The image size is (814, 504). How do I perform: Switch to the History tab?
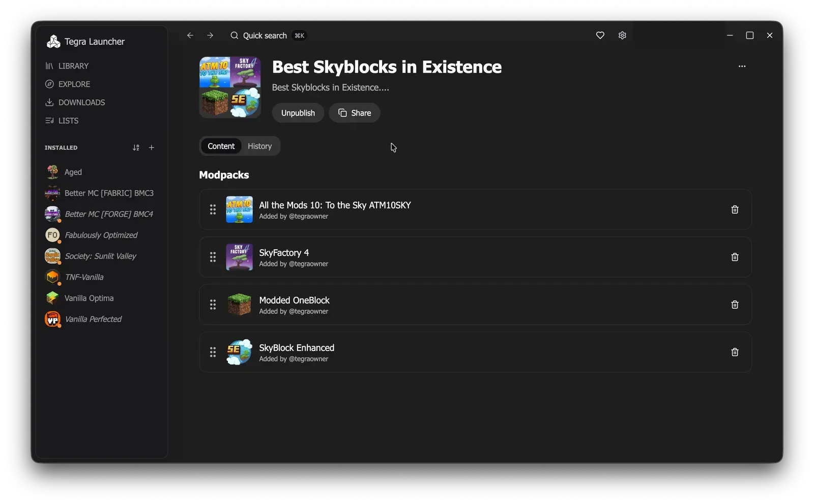(259, 146)
